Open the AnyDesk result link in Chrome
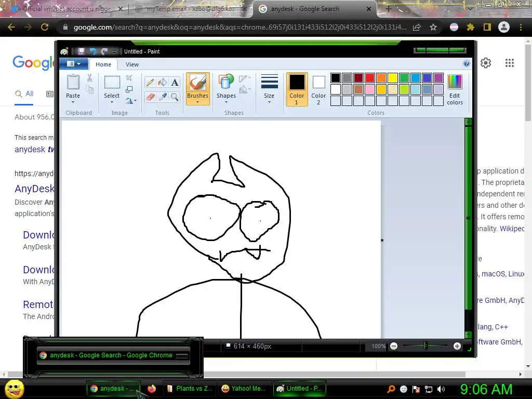 click(34, 189)
